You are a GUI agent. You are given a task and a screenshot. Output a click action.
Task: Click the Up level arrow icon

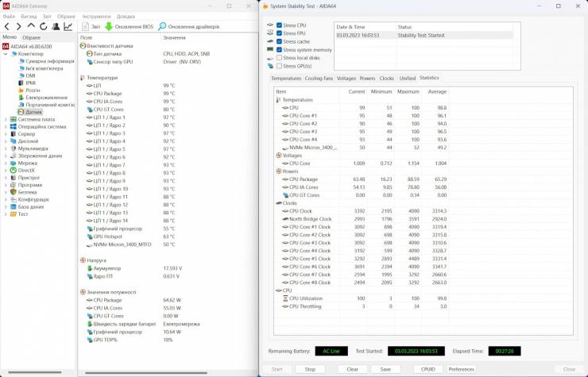(x=31, y=26)
